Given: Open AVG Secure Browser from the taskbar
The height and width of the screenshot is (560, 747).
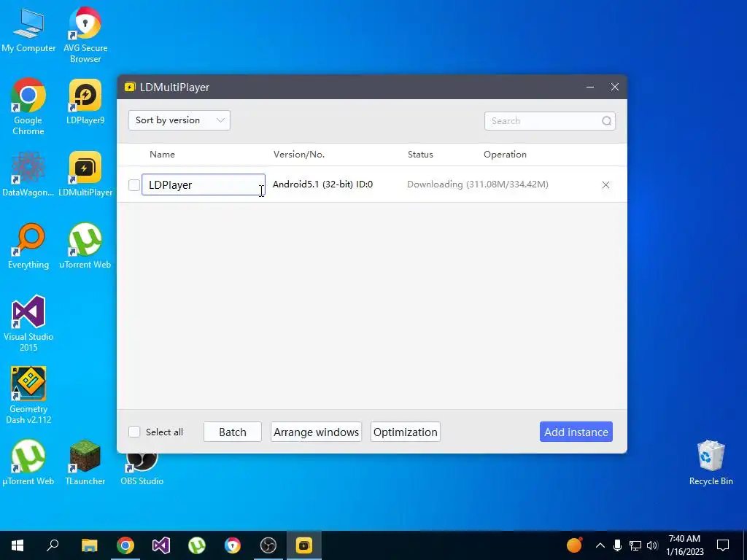Looking at the screenshot, I should [233, 545].
